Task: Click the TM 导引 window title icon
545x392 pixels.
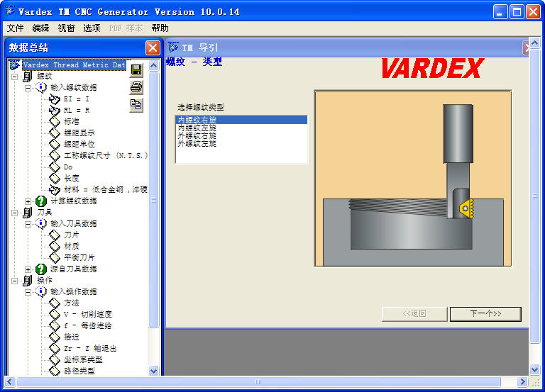Action: (173, 47)
